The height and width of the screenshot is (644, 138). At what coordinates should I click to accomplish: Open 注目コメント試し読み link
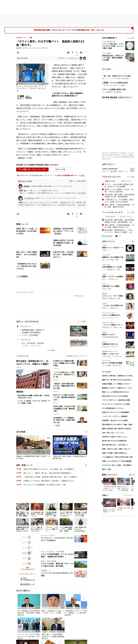(x=77, y=181)
